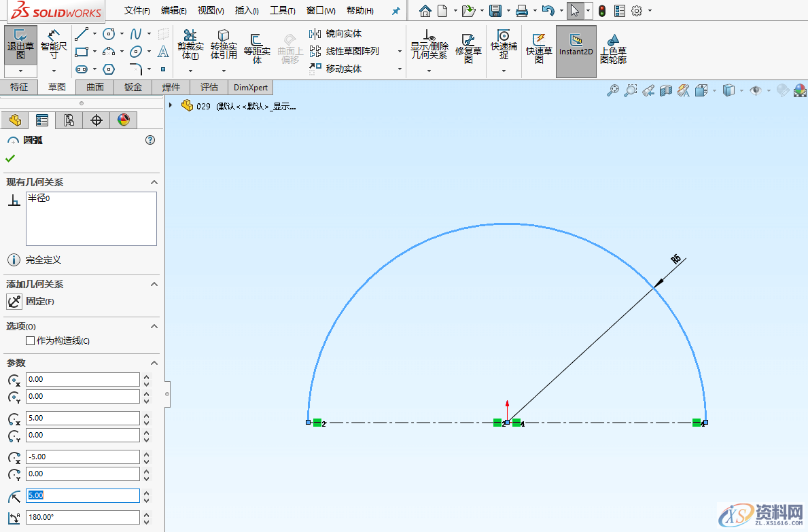Open the 插入 menu

tap(245, 10)
